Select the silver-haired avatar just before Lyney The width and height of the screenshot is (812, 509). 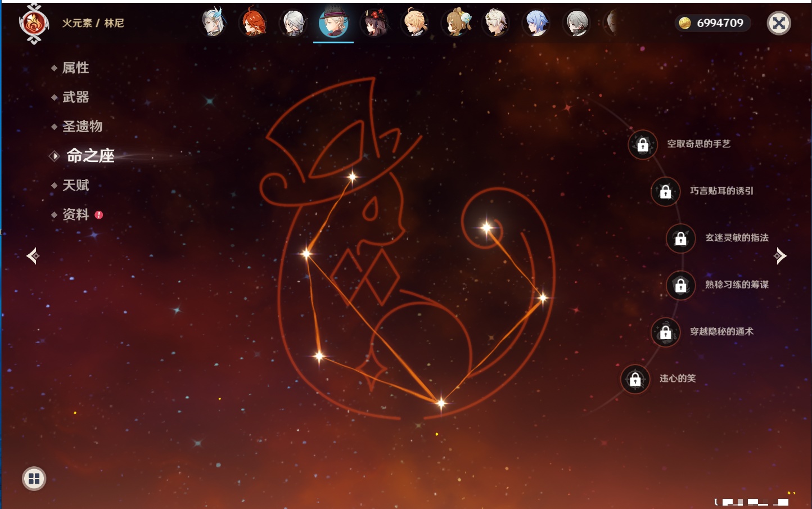pos(294,23)
